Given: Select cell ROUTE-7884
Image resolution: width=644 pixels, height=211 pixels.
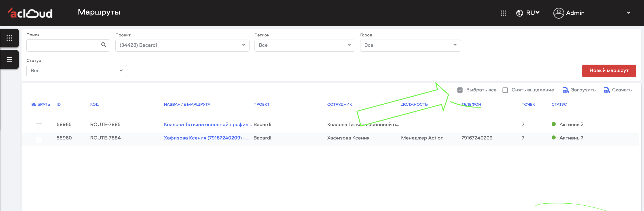Looking at the screenshot, I should click(x=105, y=138).
